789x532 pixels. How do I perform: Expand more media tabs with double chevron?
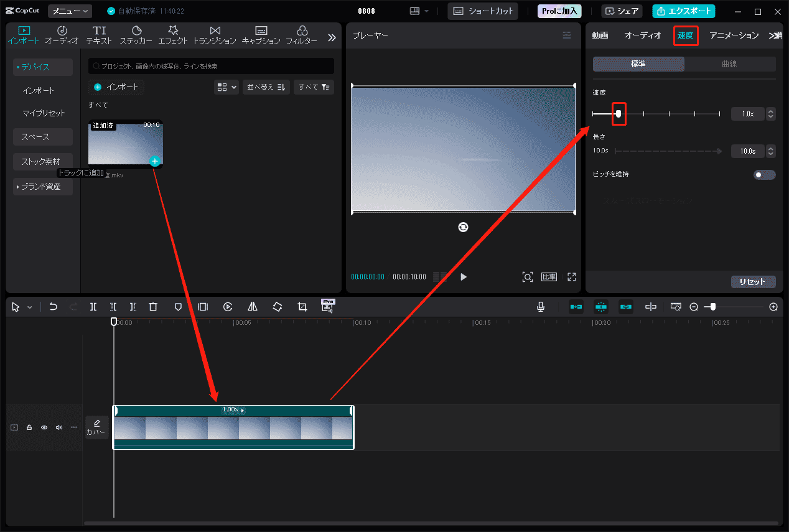pyautogui.click(x=332, y=37)
